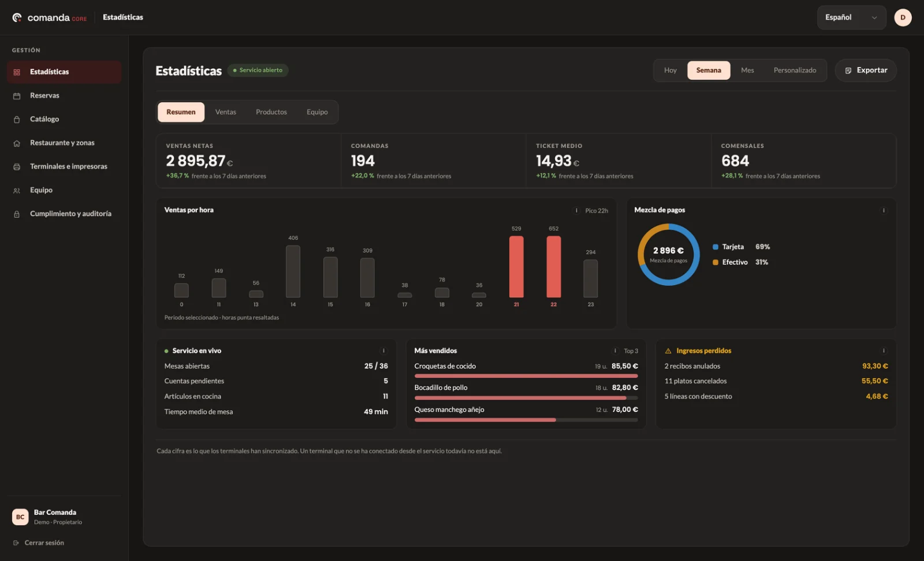924x561 pixels.
Task: Switch to the Resumen tab
Action: click(181, 112)
